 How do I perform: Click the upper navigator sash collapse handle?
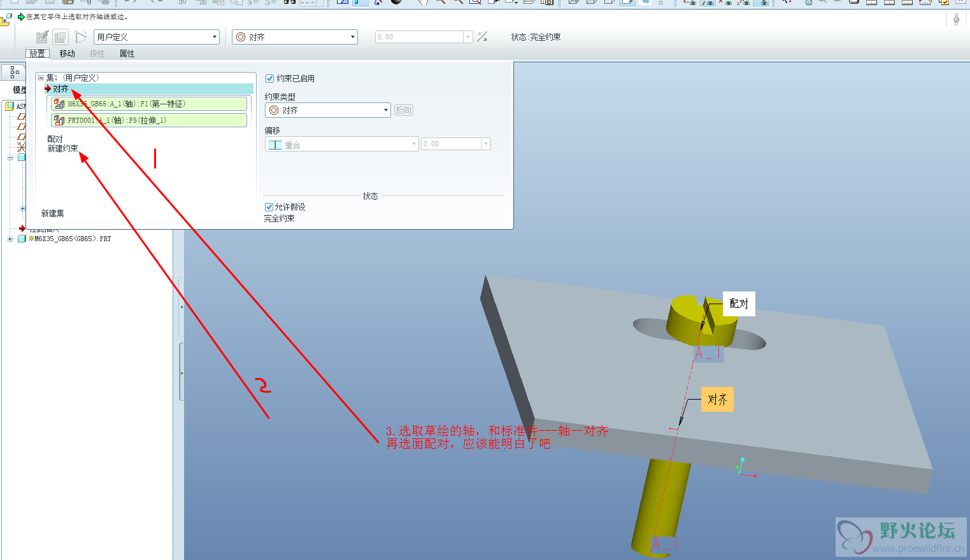[182, 307]
